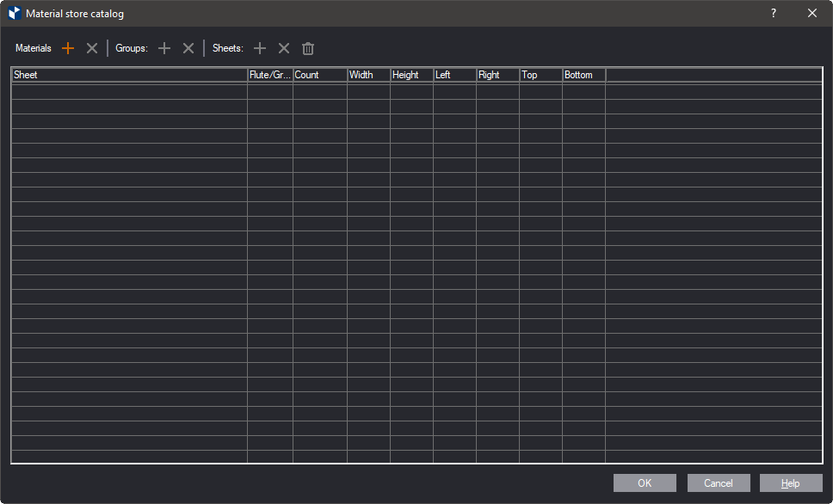Screen dimensions: 833x504
Task: Add a new material with the orange plus
Action: [69, 49]
